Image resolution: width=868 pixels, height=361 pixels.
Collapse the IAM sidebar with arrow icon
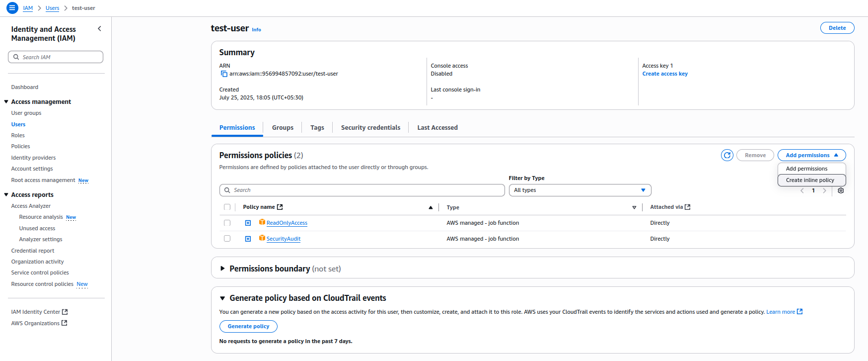pos(99,29)
